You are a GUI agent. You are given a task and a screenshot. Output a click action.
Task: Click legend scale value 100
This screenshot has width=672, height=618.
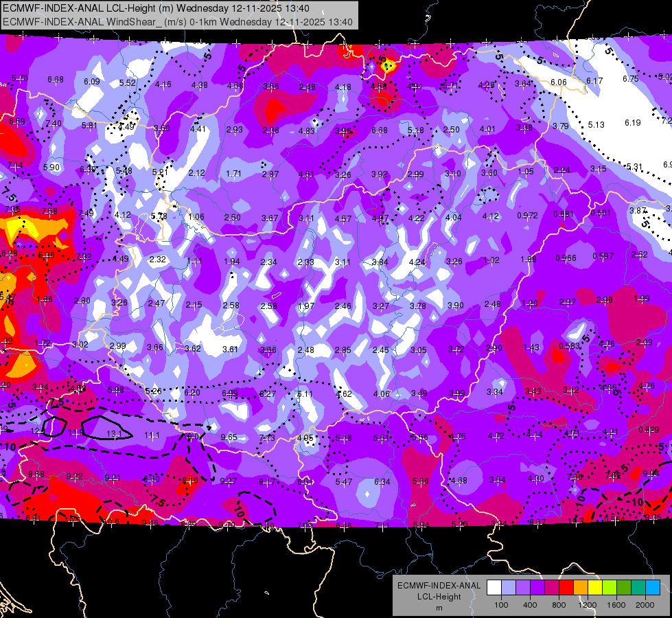coord(501,605)
